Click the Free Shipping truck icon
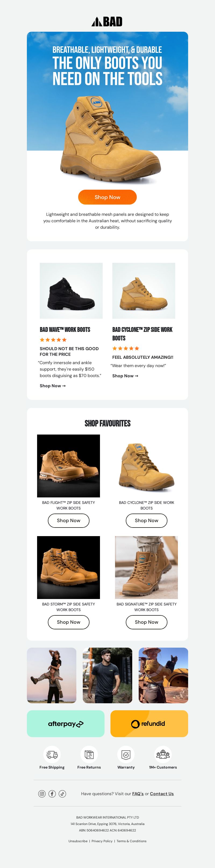The height and width of the screenshot is (868, 215). 52,754
